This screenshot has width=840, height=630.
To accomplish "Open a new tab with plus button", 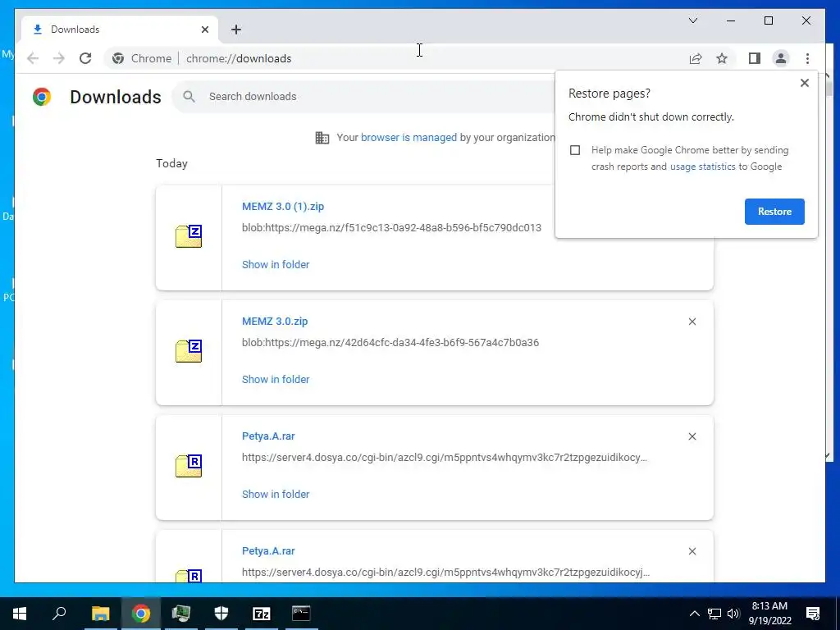I will tap(236, 30).
